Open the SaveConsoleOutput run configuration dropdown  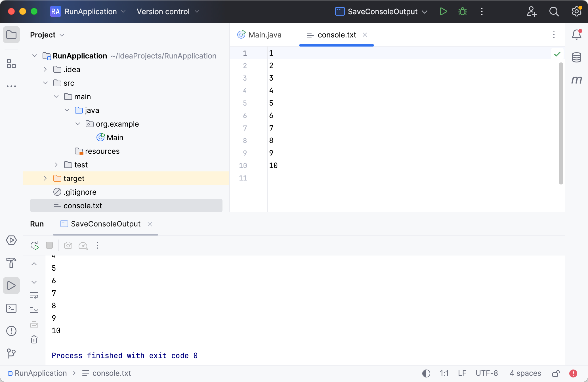click(x=425, y=12)
